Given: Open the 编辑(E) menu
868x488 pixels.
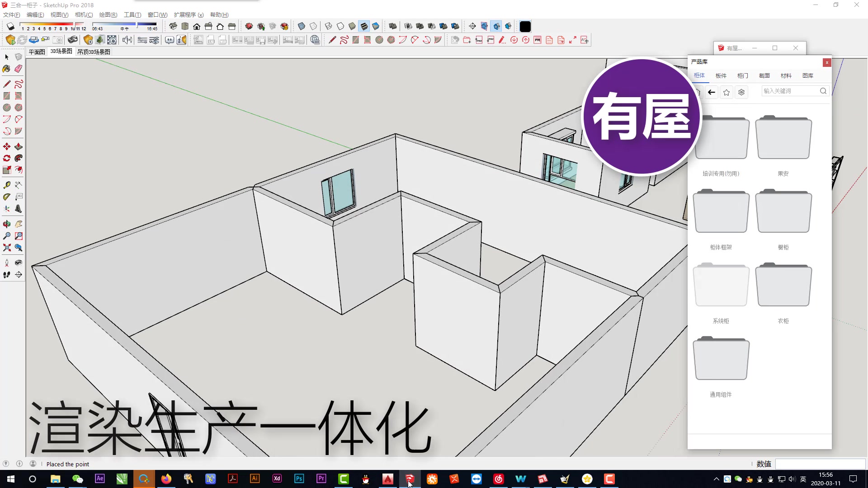Looking at the screenshot, I should pyautogui.click(x=35, y=15).
